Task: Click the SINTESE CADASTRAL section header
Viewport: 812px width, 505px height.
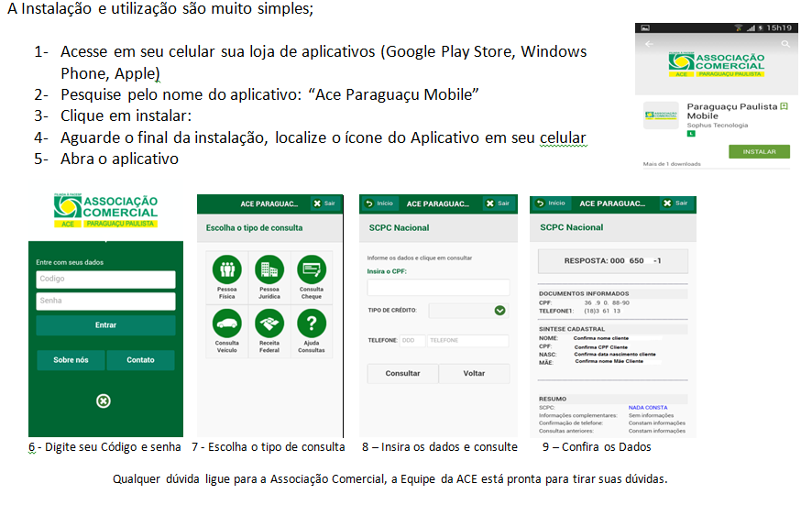Action: (x=572, y=329)
